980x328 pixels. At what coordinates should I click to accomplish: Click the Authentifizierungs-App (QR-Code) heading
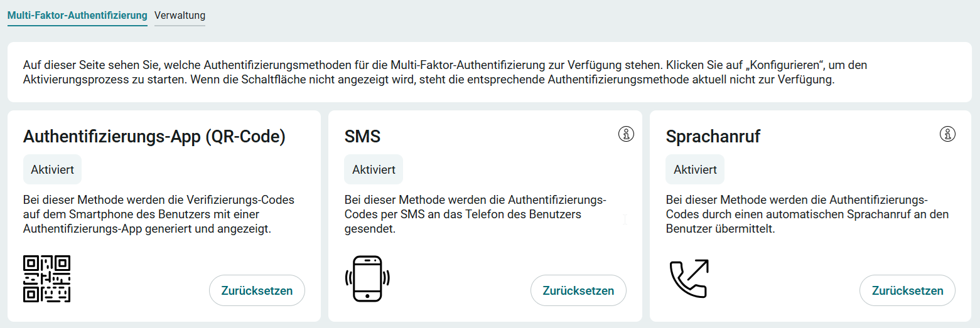154,136
